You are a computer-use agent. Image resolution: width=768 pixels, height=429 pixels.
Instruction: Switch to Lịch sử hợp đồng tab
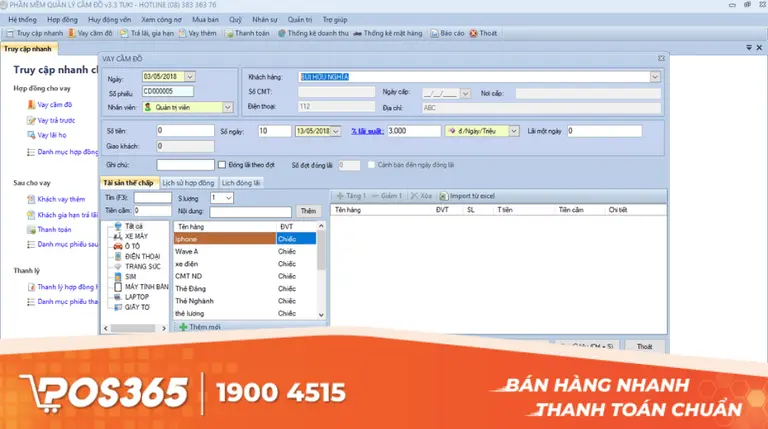coord(188,183)
